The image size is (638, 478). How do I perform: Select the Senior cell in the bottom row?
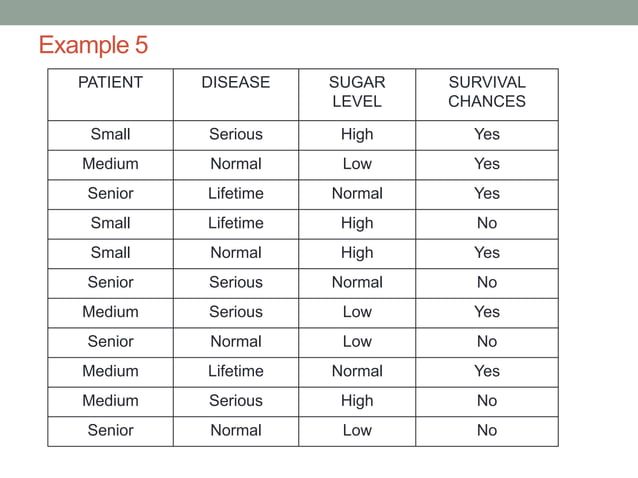110,430
